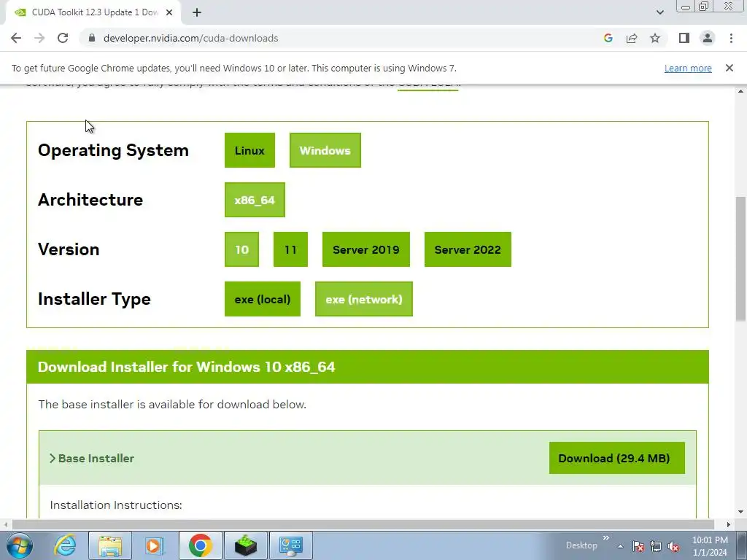The image size is (747, 560).
Task: View site info via the lock icon
Action: [x=92, y=38]
